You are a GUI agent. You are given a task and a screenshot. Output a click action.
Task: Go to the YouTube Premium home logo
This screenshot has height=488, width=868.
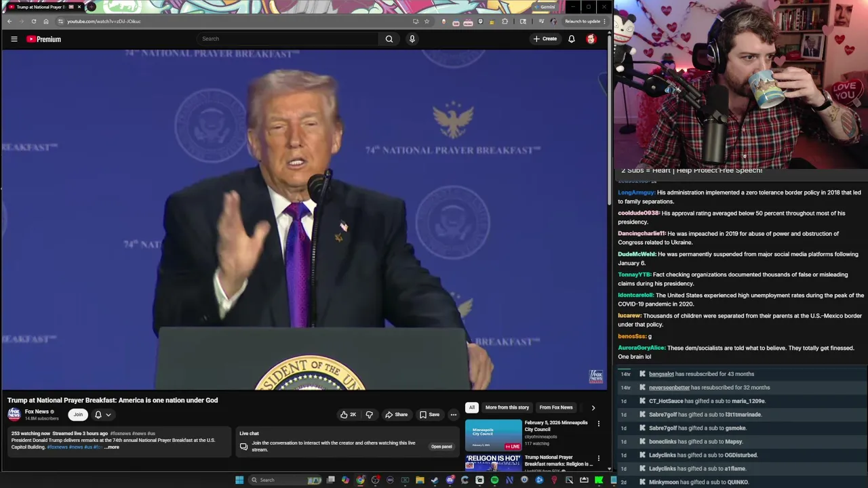tap(44, 39)
